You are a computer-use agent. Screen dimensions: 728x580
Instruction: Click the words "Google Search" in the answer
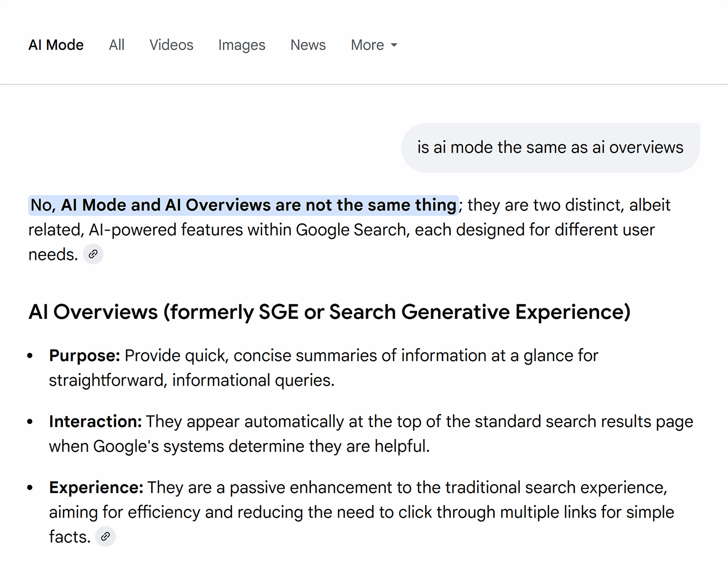coord(351,230)
